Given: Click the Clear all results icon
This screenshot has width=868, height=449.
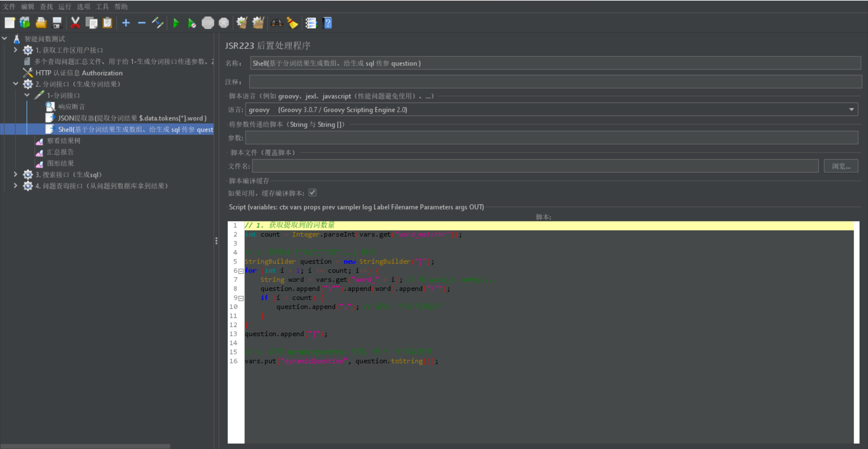Looking at the screenshot, I should point(258,23).
